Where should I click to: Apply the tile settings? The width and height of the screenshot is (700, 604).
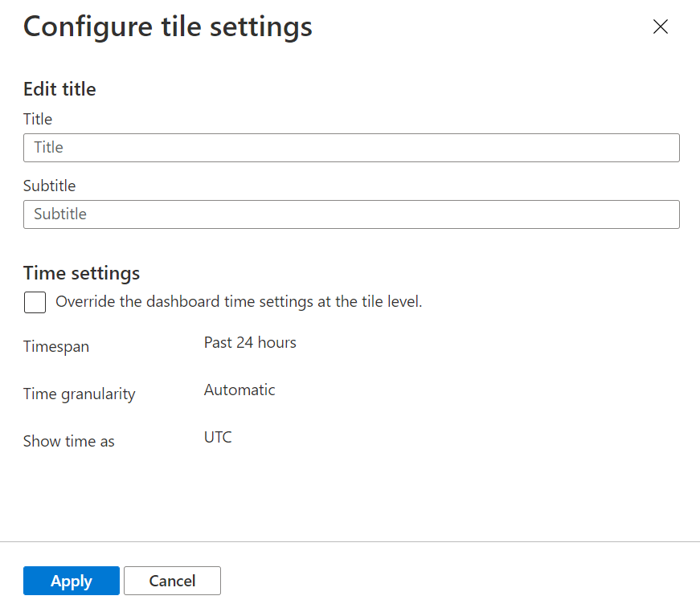pos(72,581)
